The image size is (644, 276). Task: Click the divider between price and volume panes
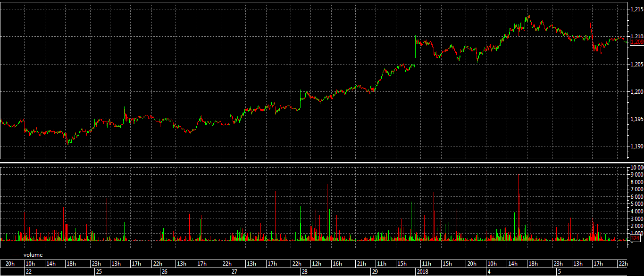pos(322,162)
